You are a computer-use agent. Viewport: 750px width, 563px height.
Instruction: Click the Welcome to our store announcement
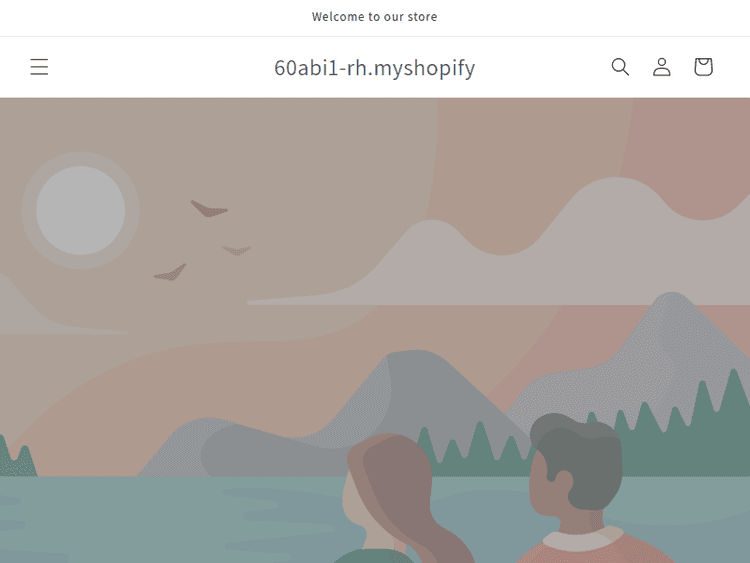[375, 17]
